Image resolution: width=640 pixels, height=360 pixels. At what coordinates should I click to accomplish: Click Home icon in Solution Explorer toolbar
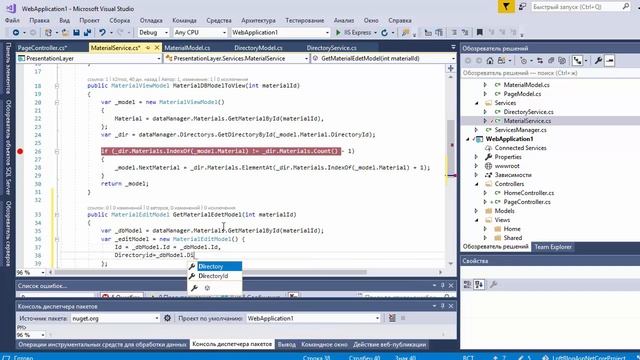click(x=490, y=60)
